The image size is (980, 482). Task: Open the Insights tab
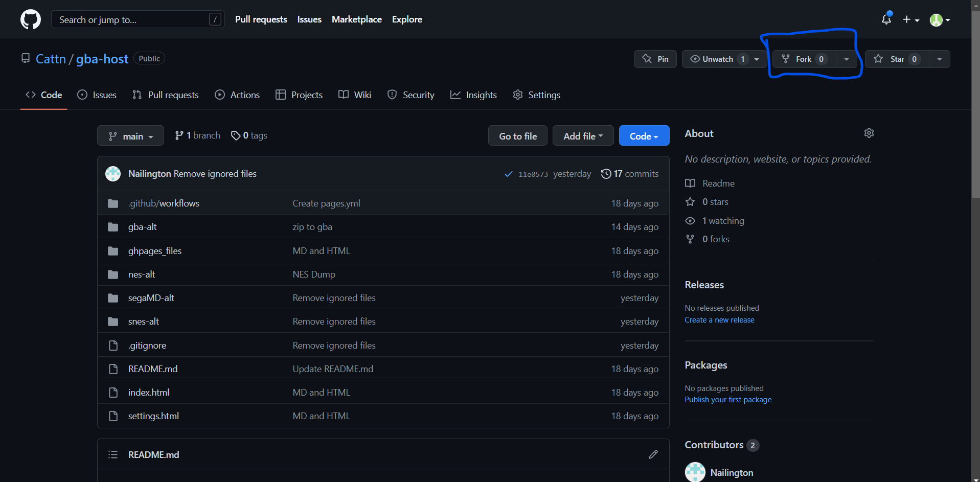pos(474,95)
